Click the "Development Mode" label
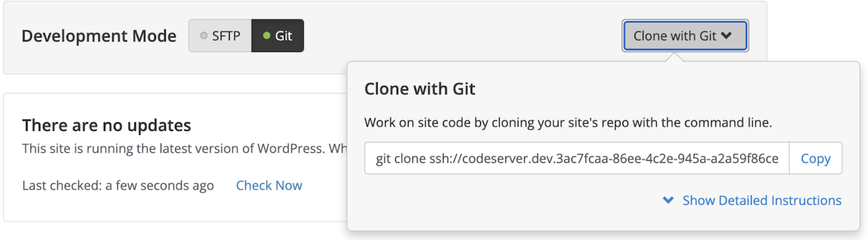 (99, 36)
